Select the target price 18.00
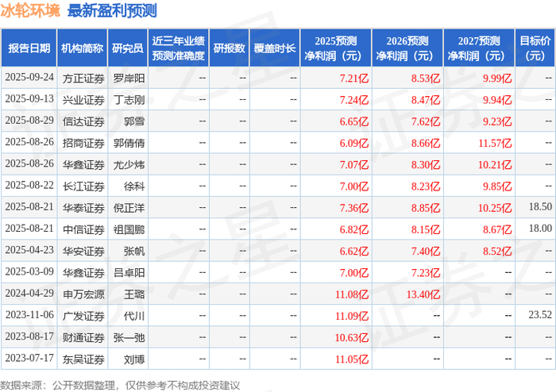 [540, 229]
